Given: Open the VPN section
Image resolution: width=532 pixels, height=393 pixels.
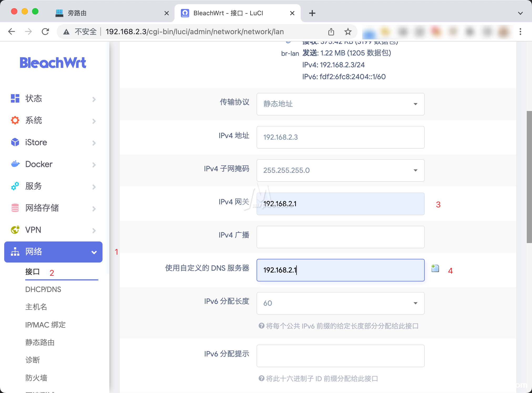Looking at the screenshot, I should tap(33, 230).
